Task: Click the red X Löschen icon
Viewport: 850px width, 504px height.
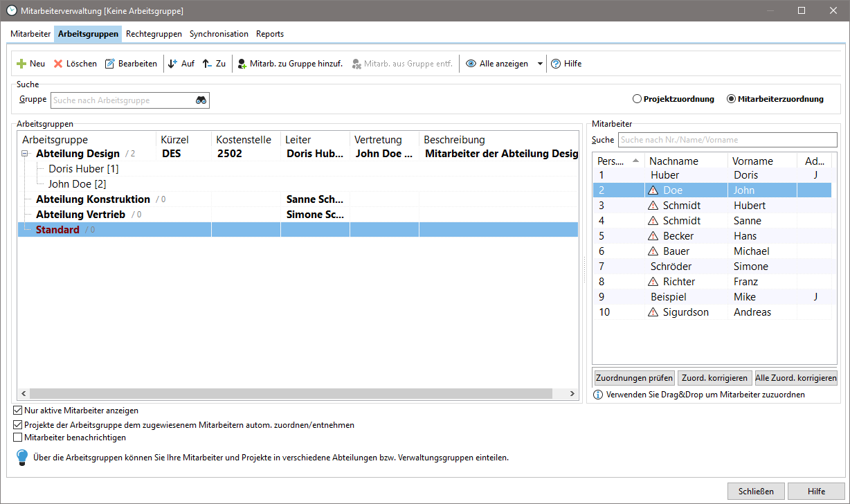Action: (x=58, y=64)
